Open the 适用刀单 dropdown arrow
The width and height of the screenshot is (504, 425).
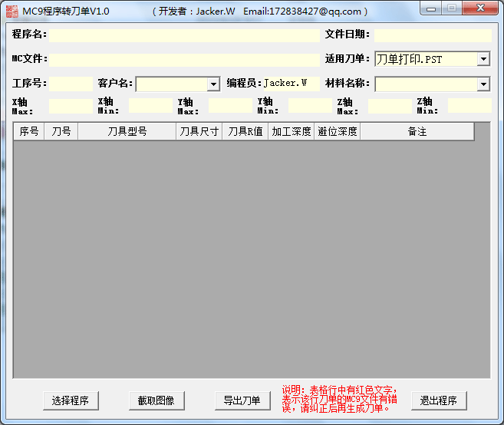coord(483,59)
